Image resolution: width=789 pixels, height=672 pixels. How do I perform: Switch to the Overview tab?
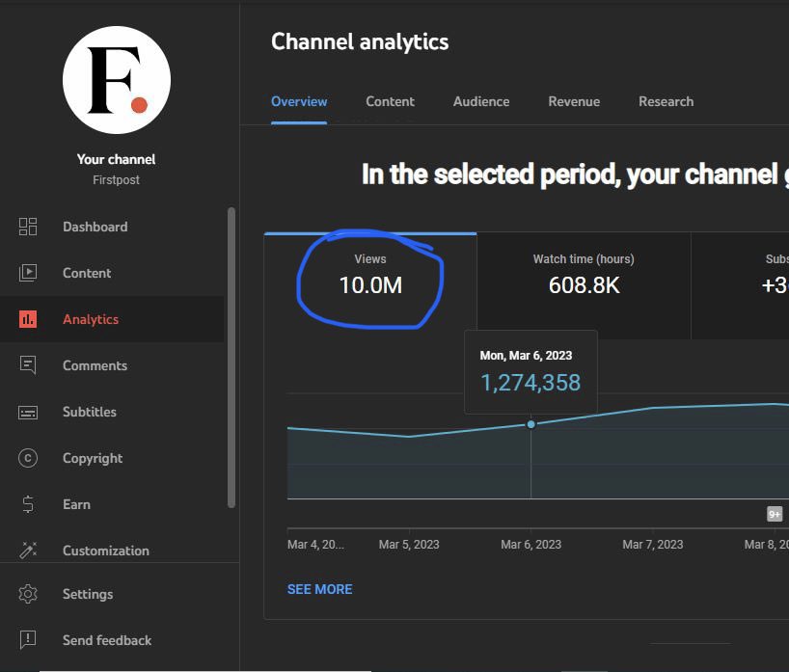(299, 101)
